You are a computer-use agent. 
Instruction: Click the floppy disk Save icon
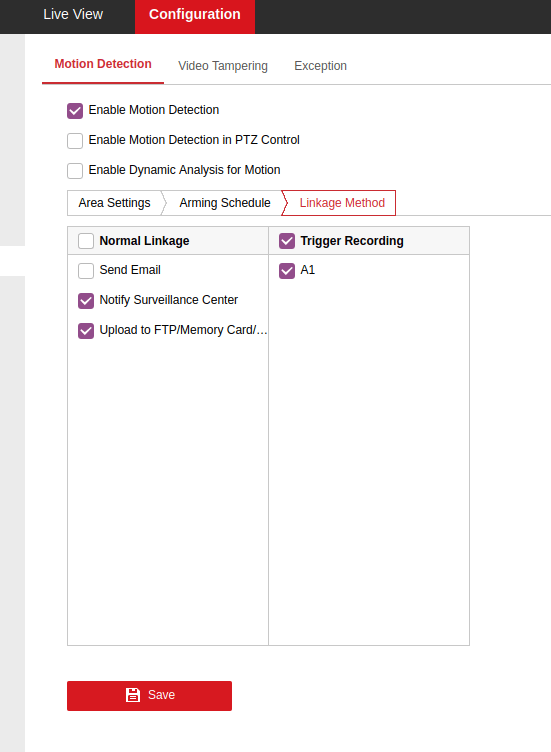133,695
